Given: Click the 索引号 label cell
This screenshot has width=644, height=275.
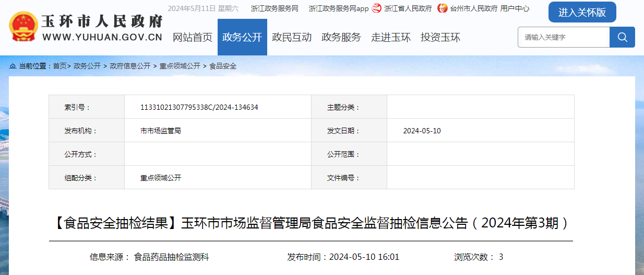Looking at the screenshot, I should tap(87, 107).
